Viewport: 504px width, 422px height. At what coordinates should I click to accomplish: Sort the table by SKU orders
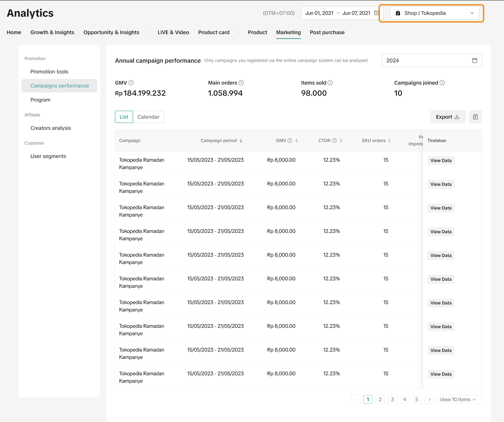389,141
